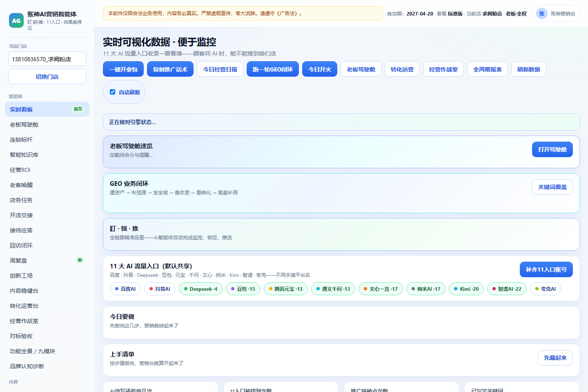The image size is (588, 392).
Task: Click the 抖音AI entry chip
Action: [160, 289]
